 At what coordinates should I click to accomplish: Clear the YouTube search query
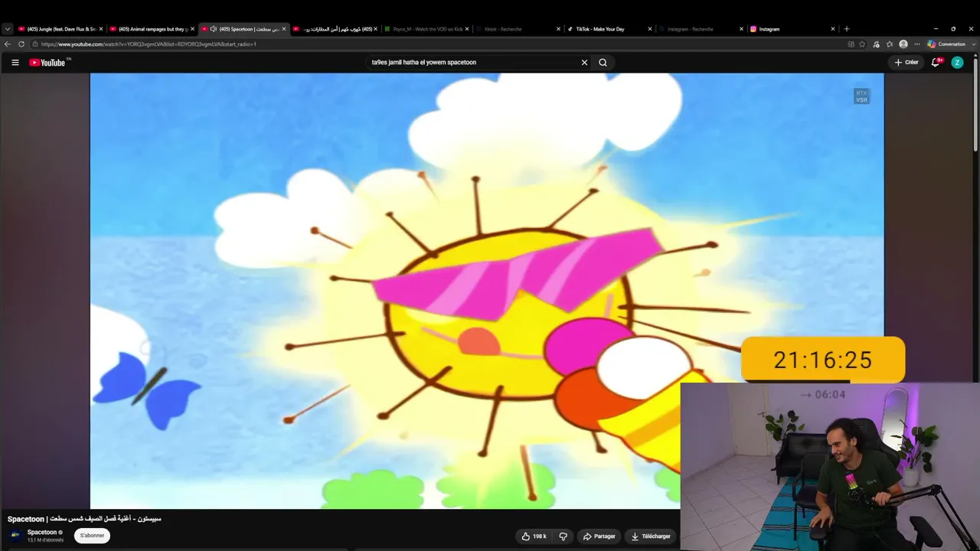click(x=584, y=63)
